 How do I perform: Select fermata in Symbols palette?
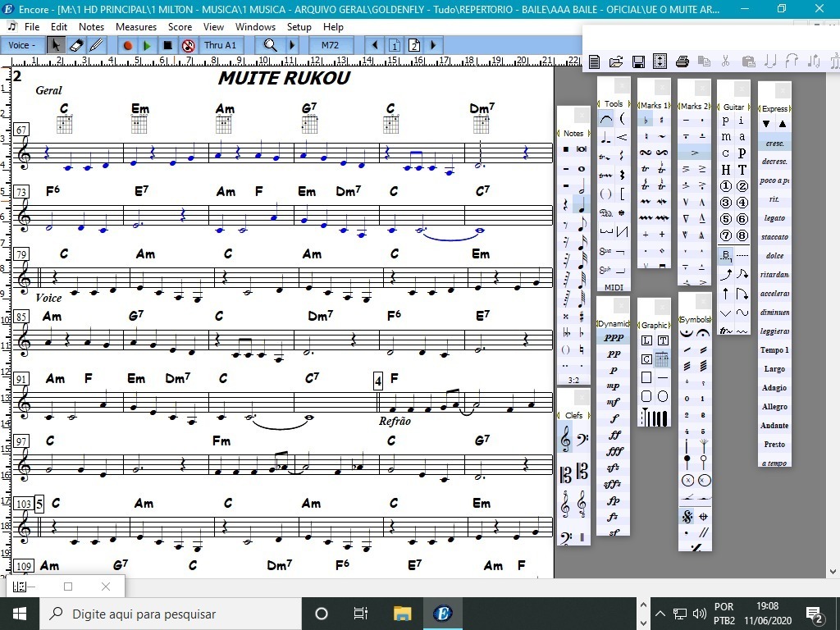703,333
